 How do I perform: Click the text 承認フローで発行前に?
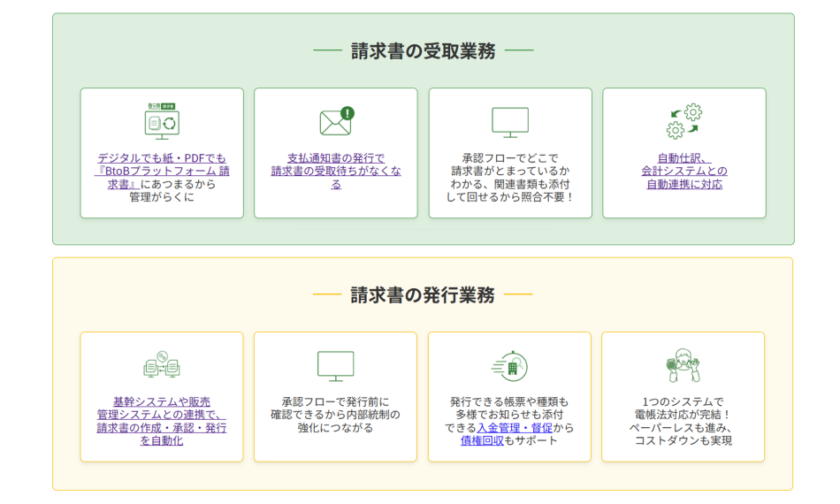(x=335, y=401)
